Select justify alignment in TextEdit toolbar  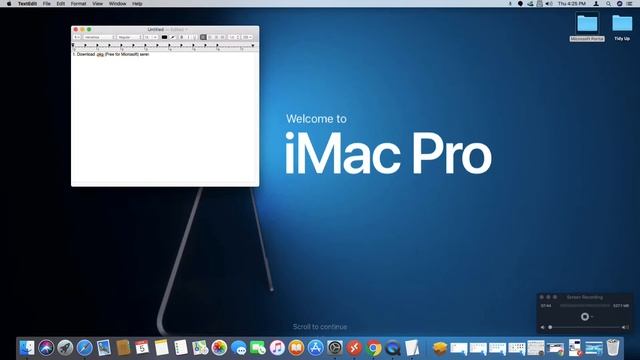(x=222, y=37)
